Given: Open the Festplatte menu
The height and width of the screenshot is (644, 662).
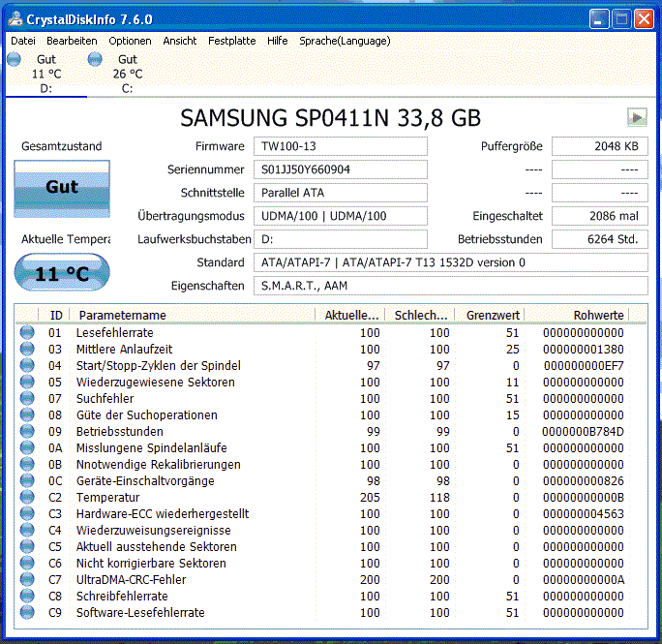Looking at the screenshot, I should click(x=231, y=41).
